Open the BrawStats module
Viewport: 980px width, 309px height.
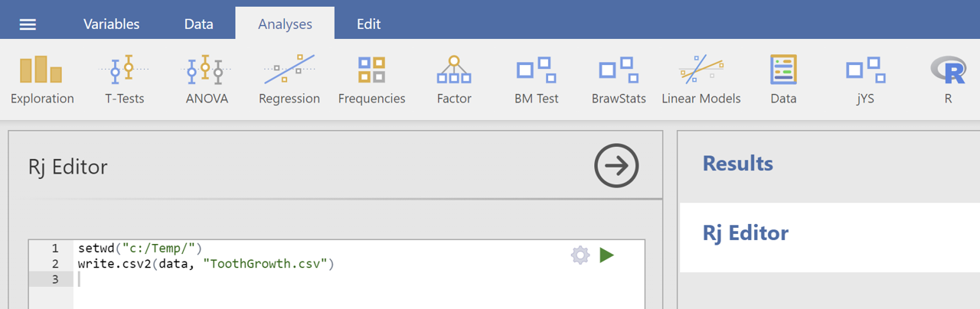(619, 80)
